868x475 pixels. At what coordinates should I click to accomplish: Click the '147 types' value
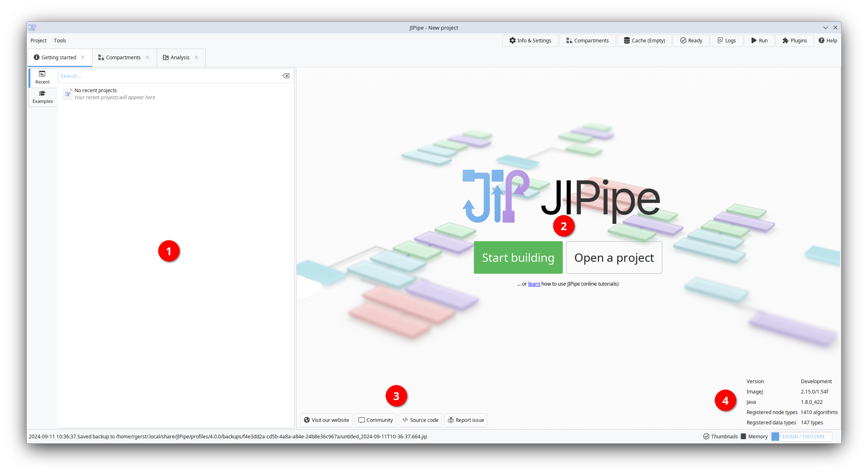812,422
